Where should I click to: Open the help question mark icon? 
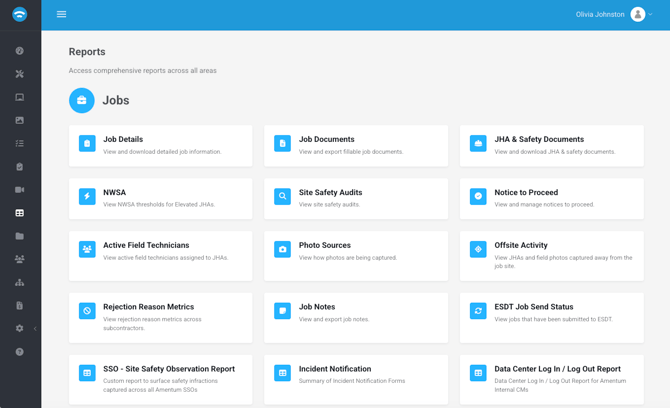pos(20,352)
